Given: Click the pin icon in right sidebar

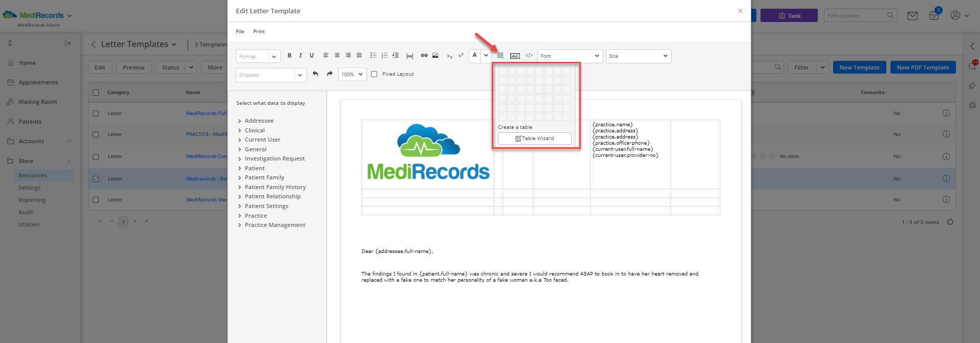Looking at the screenshot, I should [x=972, y=86].
